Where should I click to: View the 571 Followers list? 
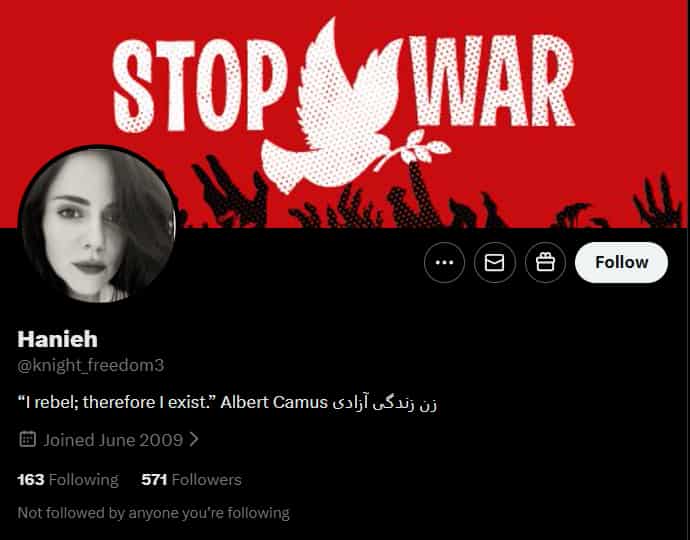(191, 479)
